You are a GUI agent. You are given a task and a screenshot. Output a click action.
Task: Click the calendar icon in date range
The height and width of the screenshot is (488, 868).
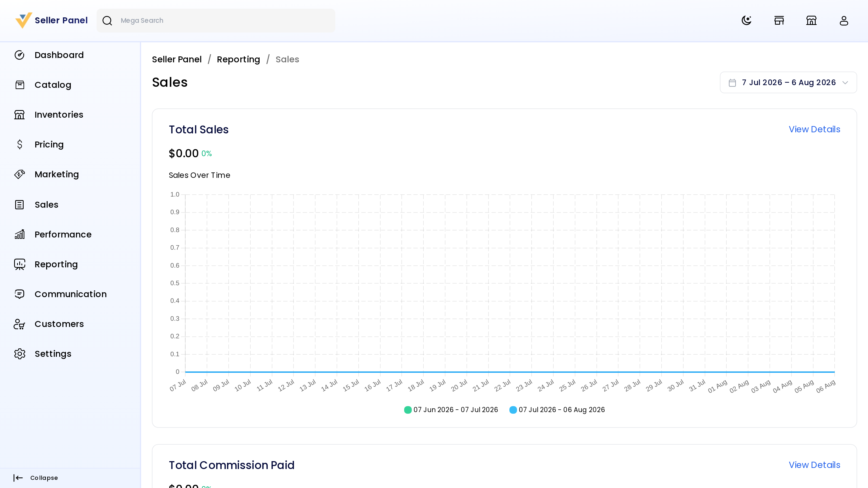[x=732, y=82]
